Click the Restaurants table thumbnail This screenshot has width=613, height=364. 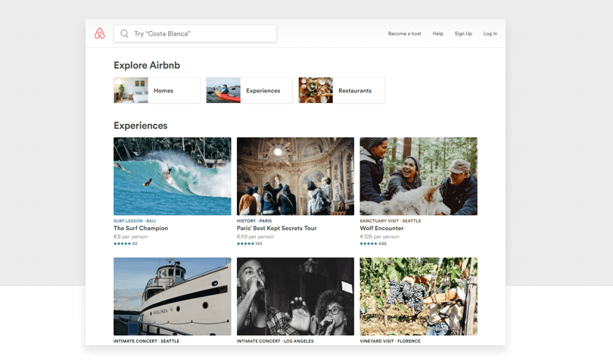316,90
